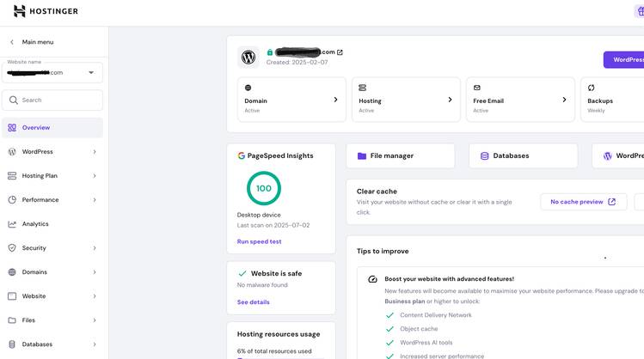Expand the Security chevron
The height and width of the screenshot is (359, 644).
[x=95, y=248]
